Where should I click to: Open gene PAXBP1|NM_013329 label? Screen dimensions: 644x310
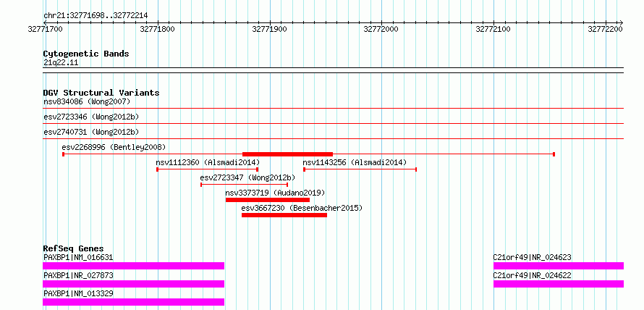(x=78, y=294)
